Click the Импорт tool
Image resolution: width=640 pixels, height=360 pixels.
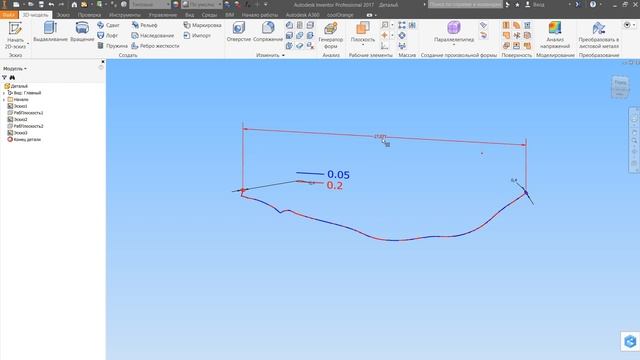(197, 36)
